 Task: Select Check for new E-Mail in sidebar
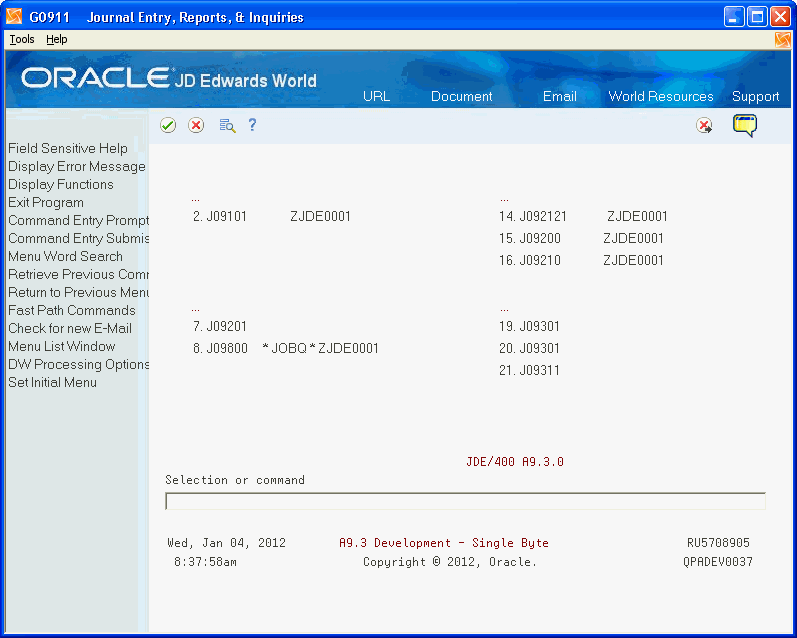click(x=70, y=328)
